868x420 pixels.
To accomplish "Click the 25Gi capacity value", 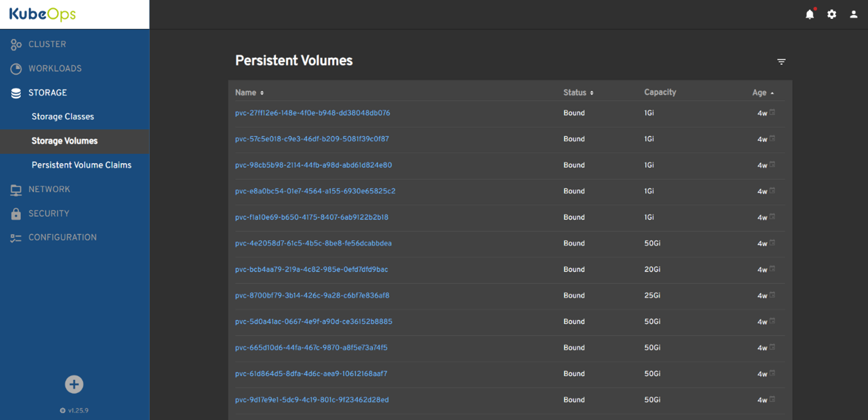I will pos(652,296).
